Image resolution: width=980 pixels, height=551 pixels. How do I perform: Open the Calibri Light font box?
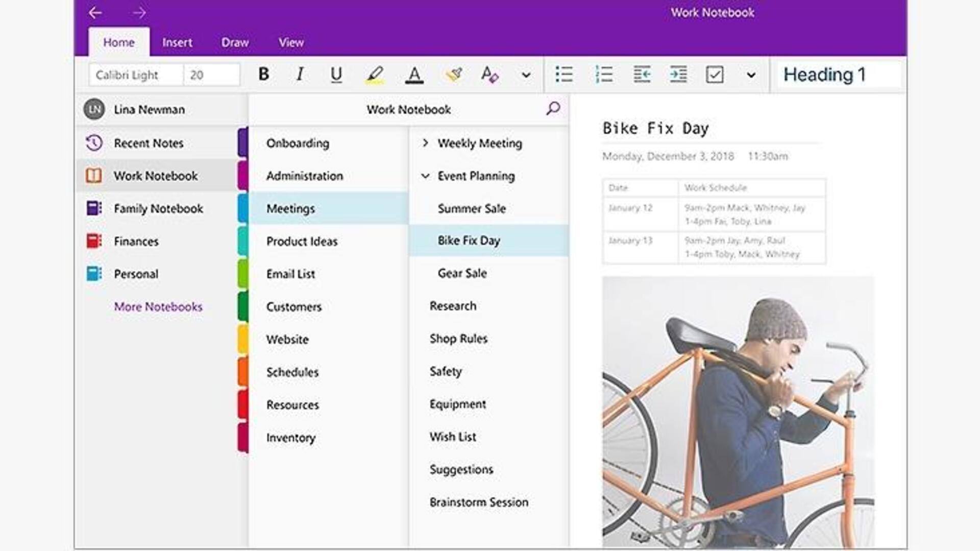click(x=136, y=75)
